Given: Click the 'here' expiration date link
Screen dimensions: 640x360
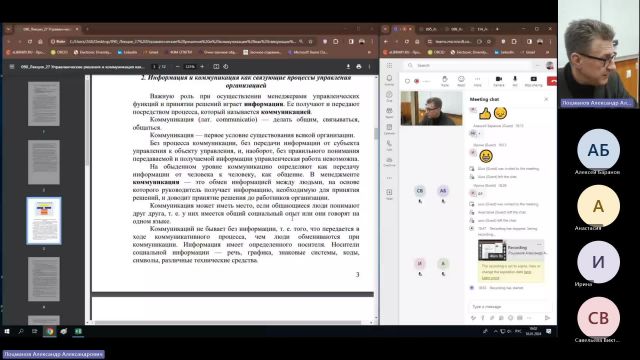Looking at the screenshot, I should coord(527,271).
